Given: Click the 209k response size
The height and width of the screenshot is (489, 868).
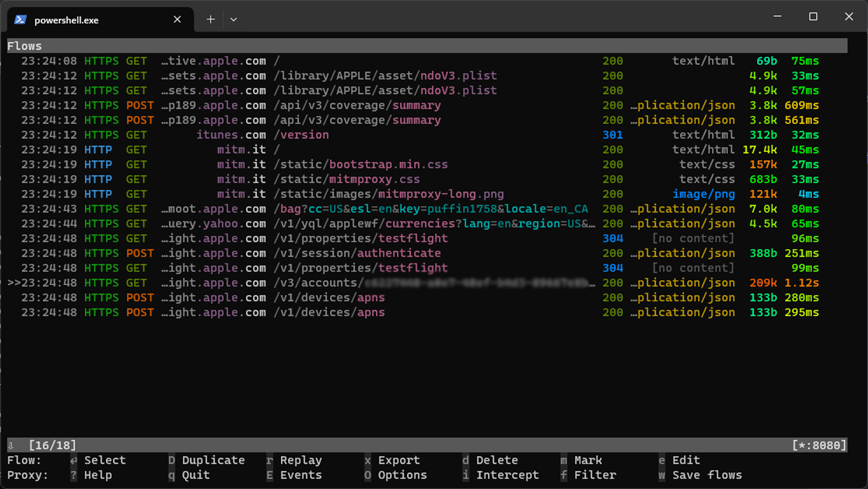Looking at the screenshot, I should (763, 283).
